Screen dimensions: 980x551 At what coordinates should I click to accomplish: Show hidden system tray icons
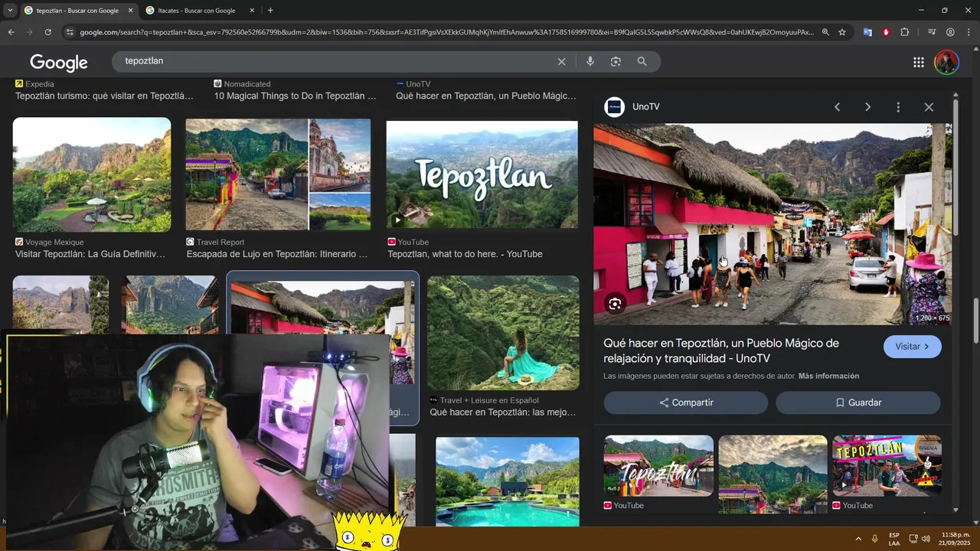tap(858, 539)
